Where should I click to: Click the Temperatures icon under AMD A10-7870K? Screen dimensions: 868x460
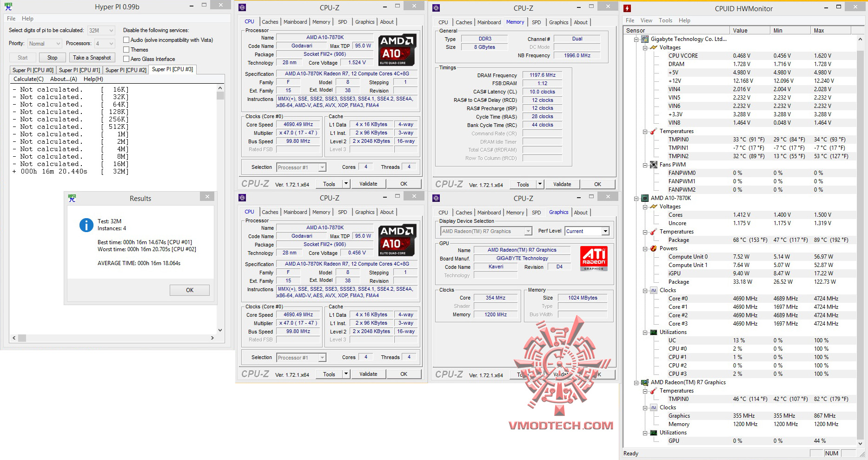[653, 232]
